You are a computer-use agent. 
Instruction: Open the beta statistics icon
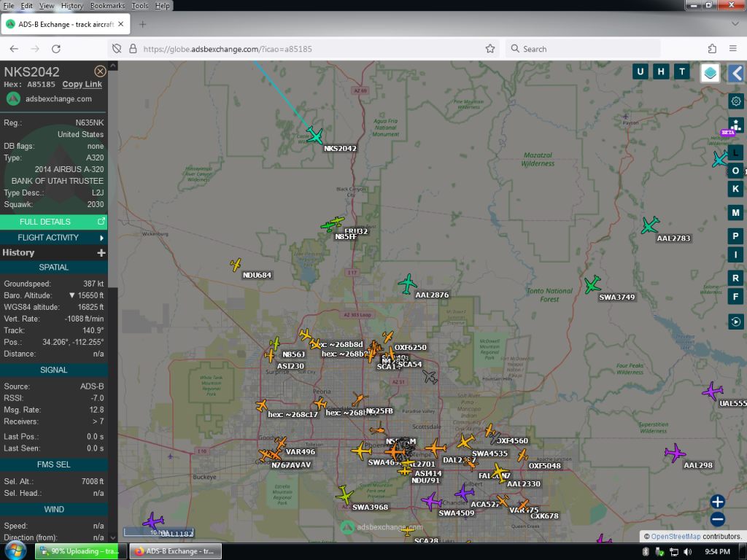(x=735, y=125)
